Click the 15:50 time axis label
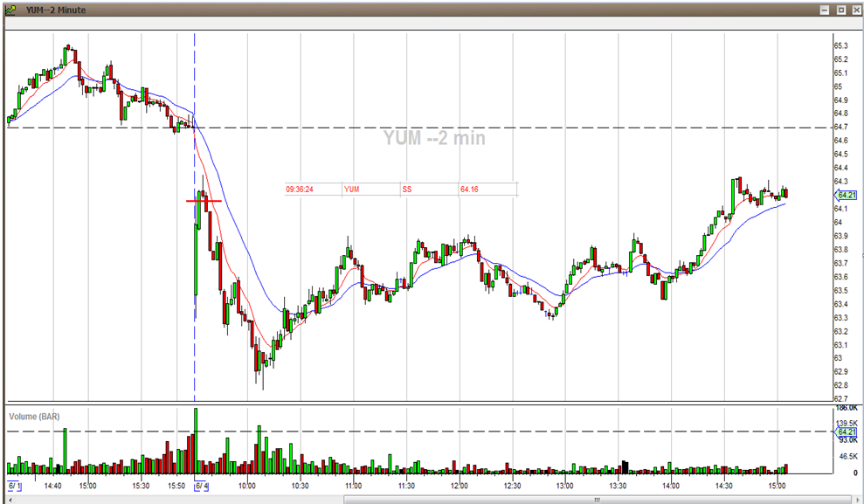Image resolution: width=864 pixels, height=504 pixels. click(x=176, y=486)
